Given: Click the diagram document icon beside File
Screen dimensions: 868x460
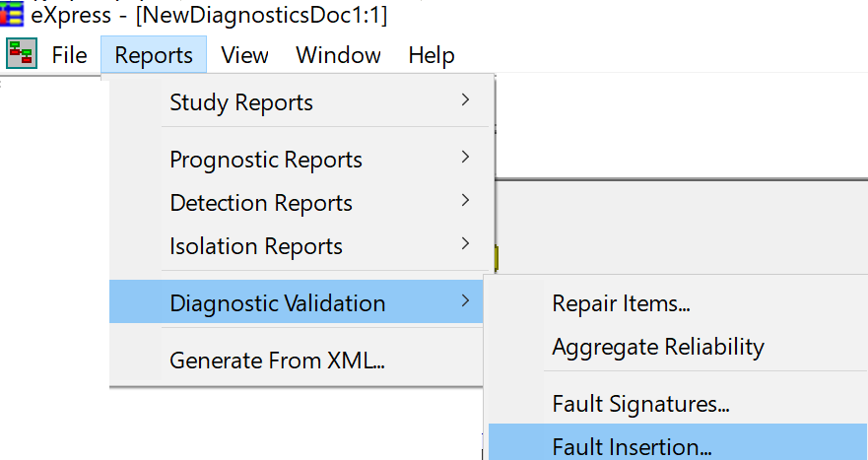Looking at the screenshot, I should click(x=22, y=54).
